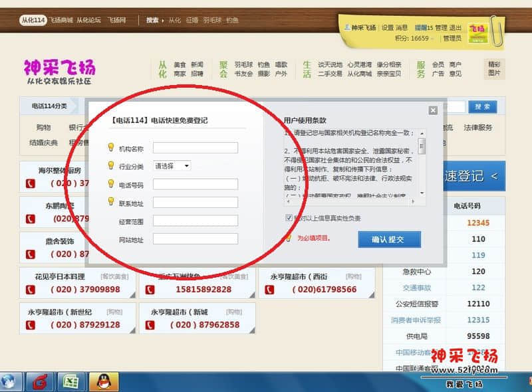Click the 电话号码 input field
Screen dimensions: 532x392
coord(196,184)
